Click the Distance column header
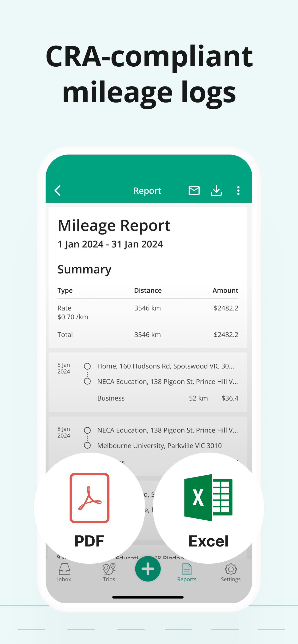The image size is (298, 644). tap(148, 290)
